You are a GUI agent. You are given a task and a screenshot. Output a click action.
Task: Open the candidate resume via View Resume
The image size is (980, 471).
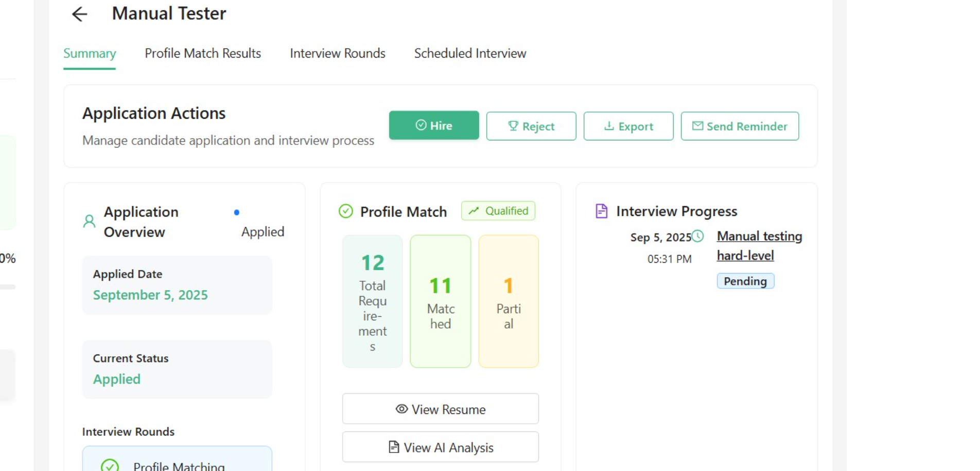[440, 409]
